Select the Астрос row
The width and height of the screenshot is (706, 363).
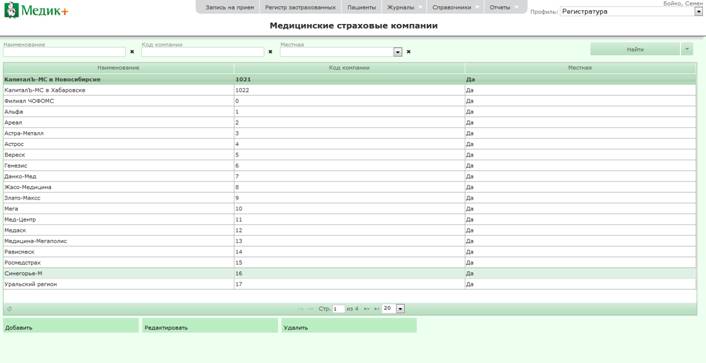tap(349, 144)
